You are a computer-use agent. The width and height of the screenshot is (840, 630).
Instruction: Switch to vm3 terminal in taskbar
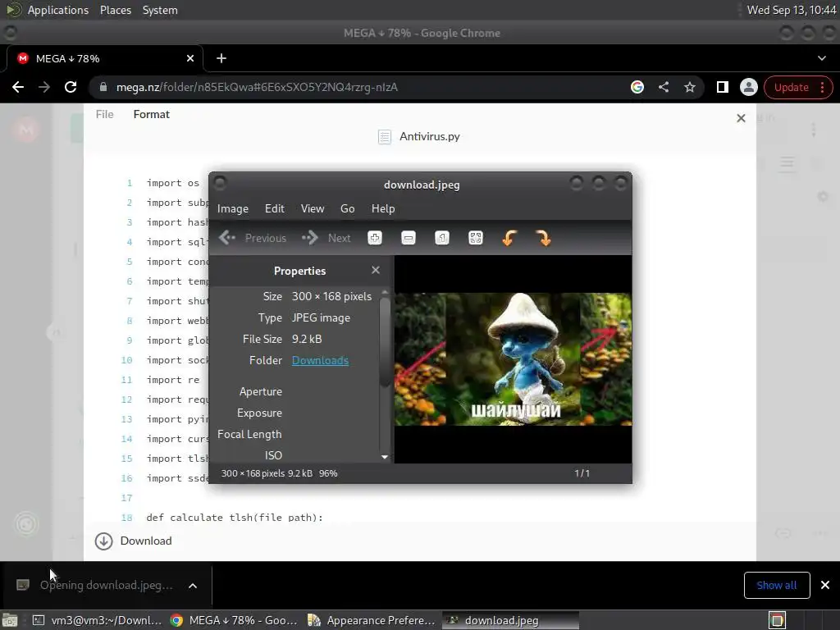(98, 620)
